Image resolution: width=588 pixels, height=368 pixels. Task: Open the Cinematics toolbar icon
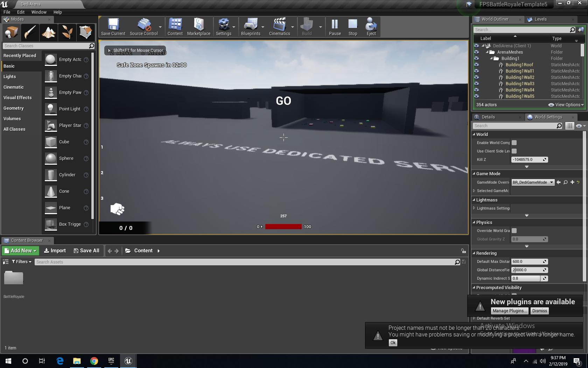[x=279, y=27]
